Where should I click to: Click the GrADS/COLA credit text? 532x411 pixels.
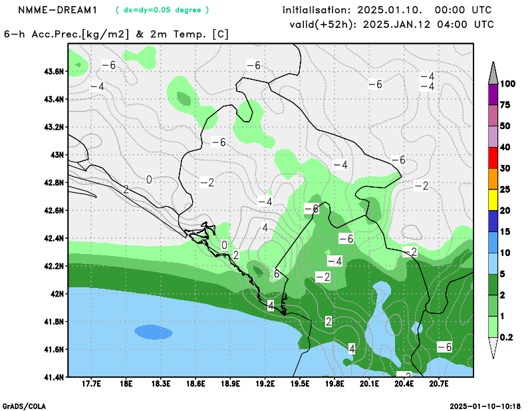24,406
